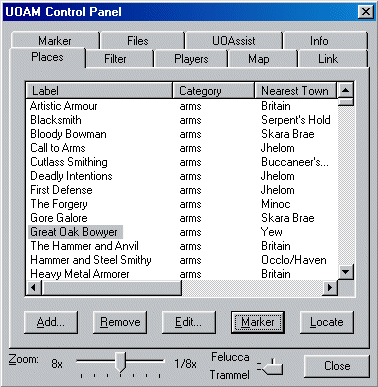Screen dimensions: 378x387
Task: Click the 8x zoom label
Action: [57, 364]
